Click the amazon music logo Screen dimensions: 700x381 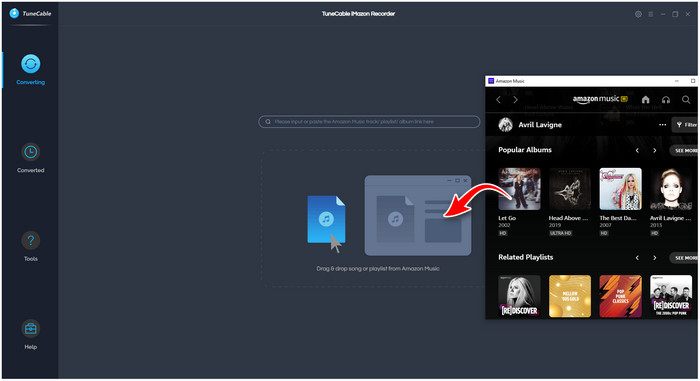point(600,99)
